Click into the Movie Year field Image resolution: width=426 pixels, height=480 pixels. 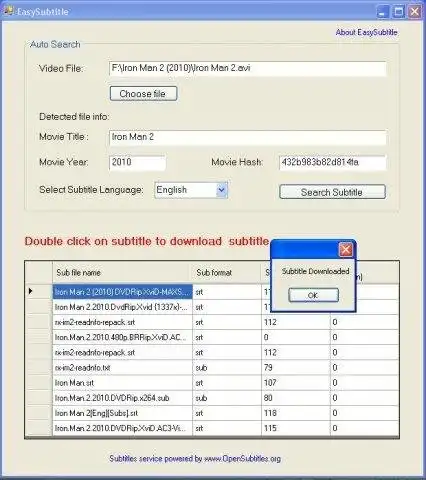137,163
